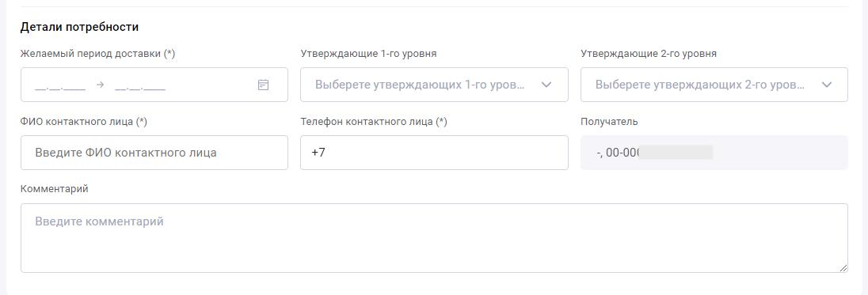Click the comment box resize handle

point(843,268)
